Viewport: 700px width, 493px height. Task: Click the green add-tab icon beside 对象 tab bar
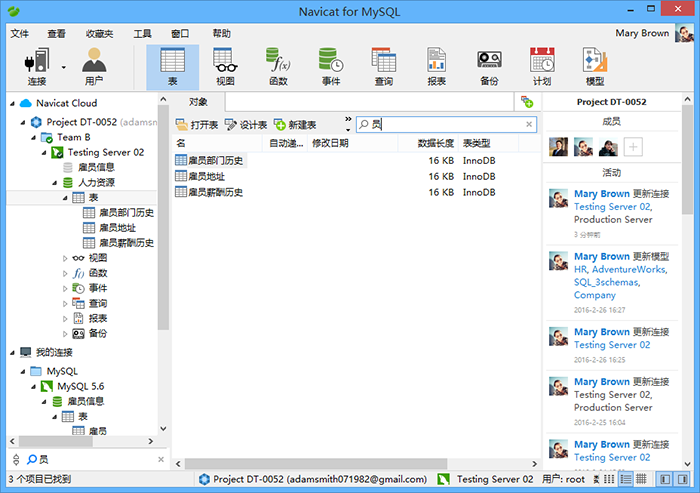[x=527, y=102]
